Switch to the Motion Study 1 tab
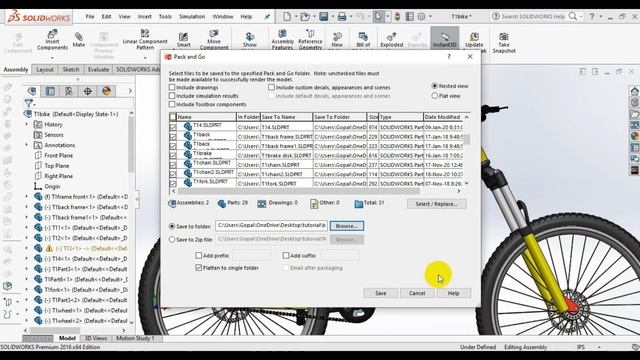The height and width of the screenshot is (360, 640). [135, 338]
